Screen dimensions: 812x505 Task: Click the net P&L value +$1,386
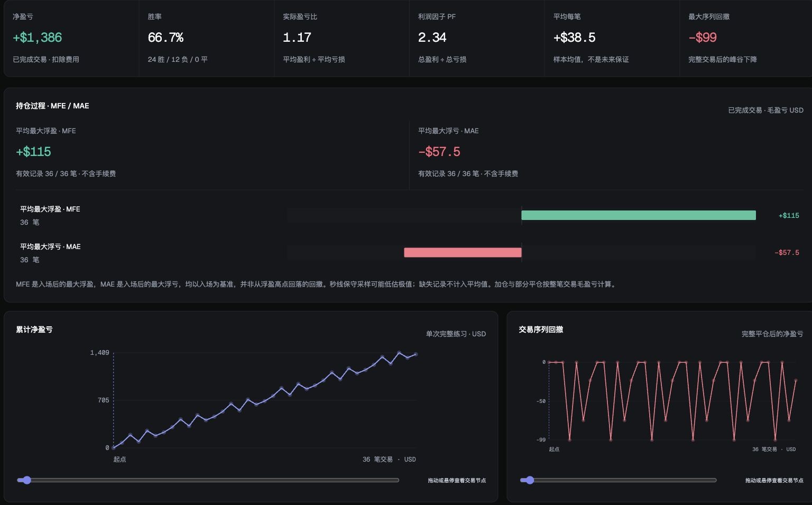coord(37,38)
